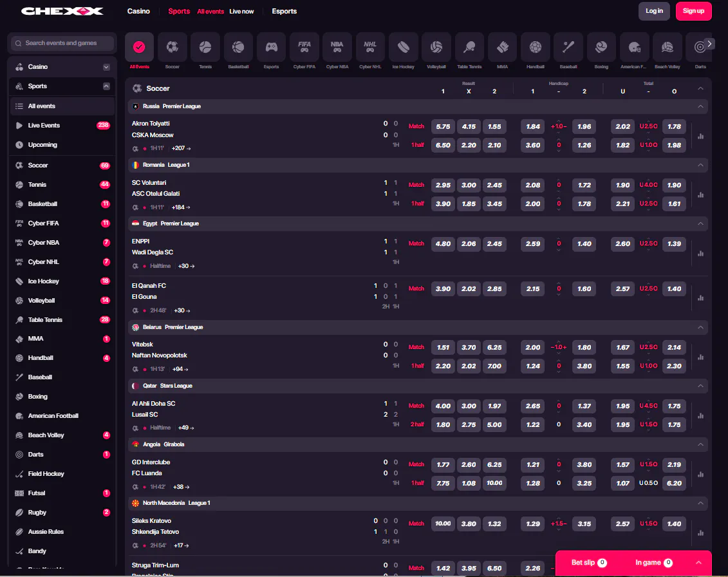Pick the 6.25 odds for Naftan Novopolotsk
728x577 pixels.
(494, 347)
